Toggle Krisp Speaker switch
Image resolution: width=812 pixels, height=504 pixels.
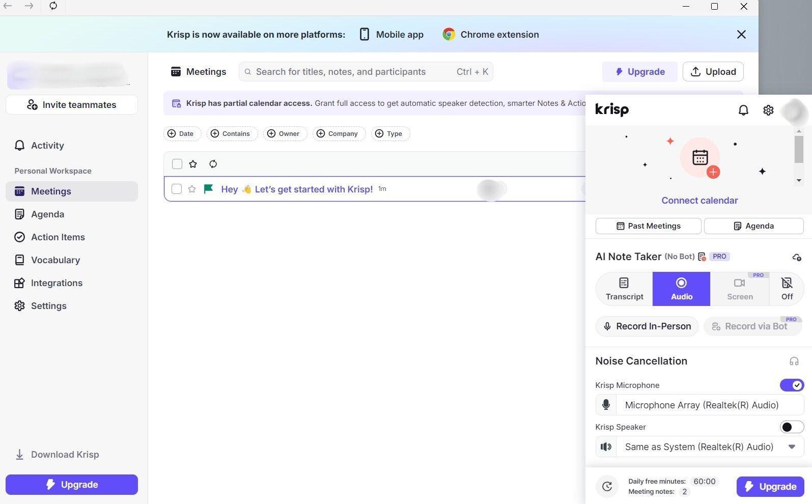pos(792,427)
